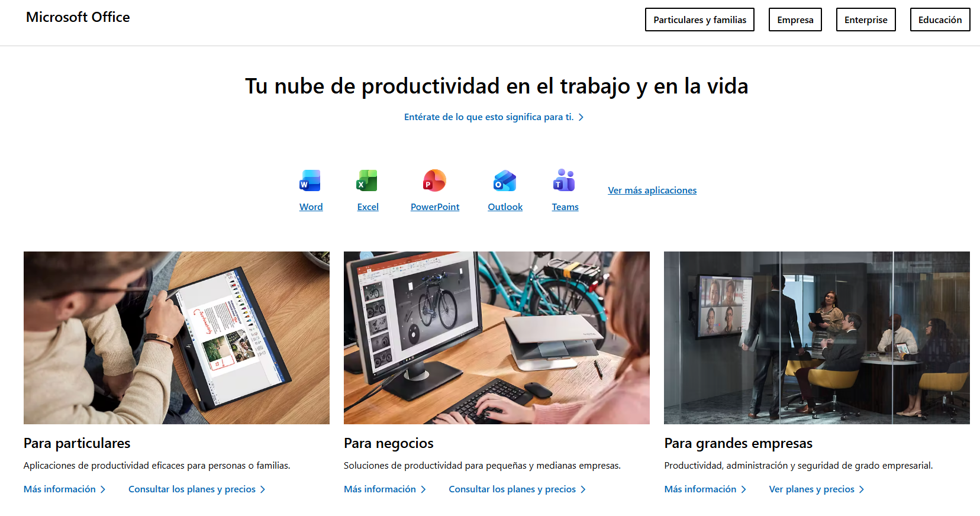Open the Empresa navigation button
Screen dimensions: 980x516
(x=795, y=20)
